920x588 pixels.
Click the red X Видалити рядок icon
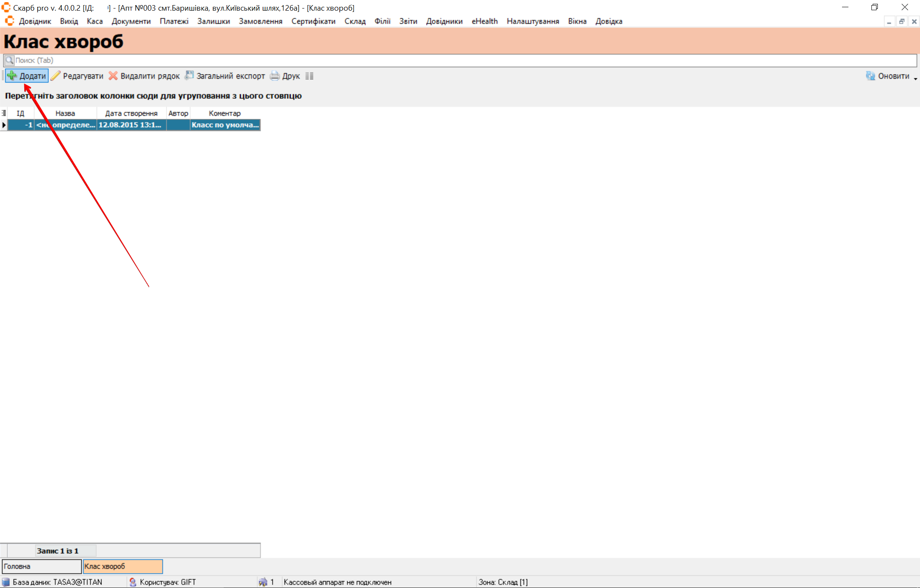(113, 76)
